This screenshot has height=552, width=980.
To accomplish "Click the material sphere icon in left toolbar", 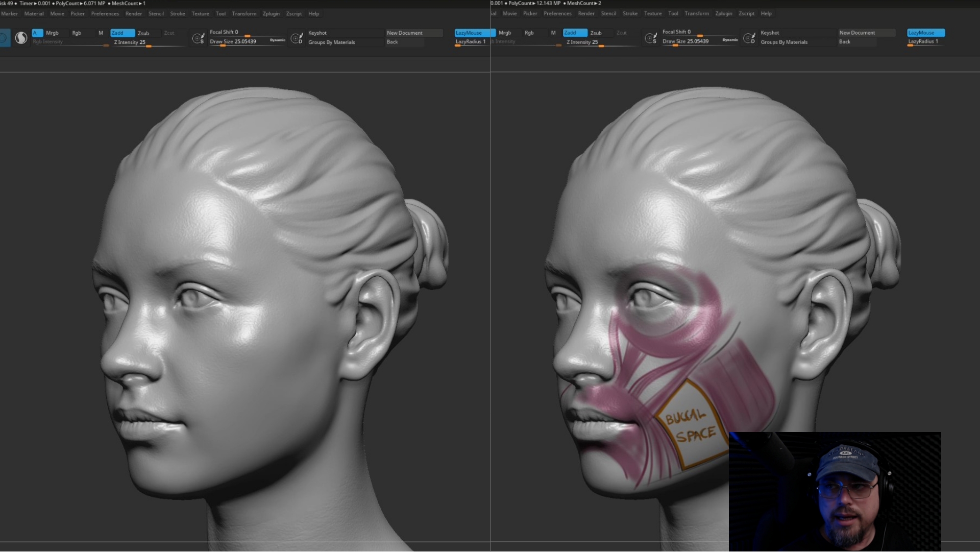I will pos(21,38).
